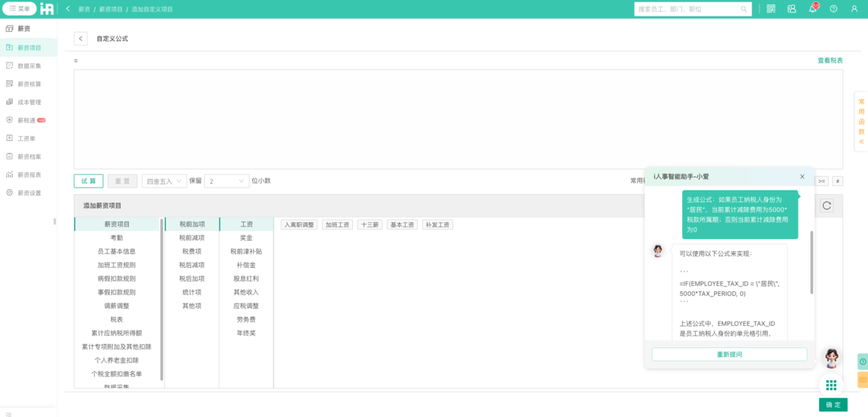Image resolution: width=868 pixels, height=417 pixels.
Task: Open the notifications bell icon
Action: 812,9
